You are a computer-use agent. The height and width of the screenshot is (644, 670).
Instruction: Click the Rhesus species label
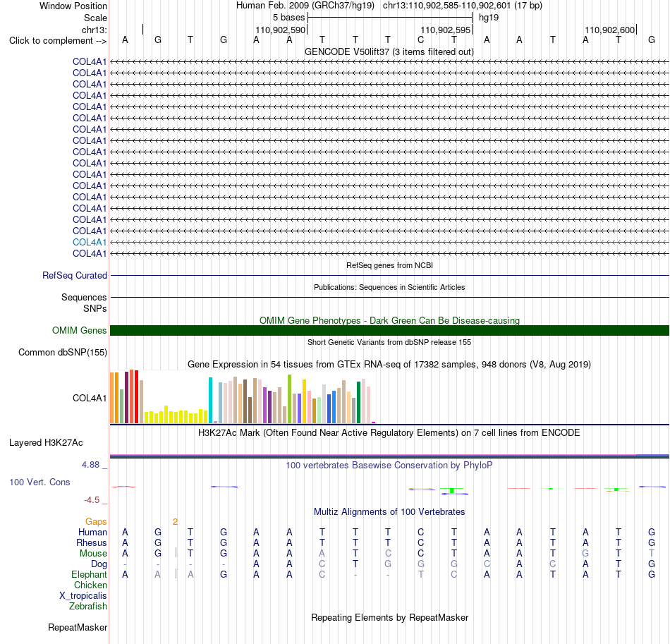[x=92, y=543]
